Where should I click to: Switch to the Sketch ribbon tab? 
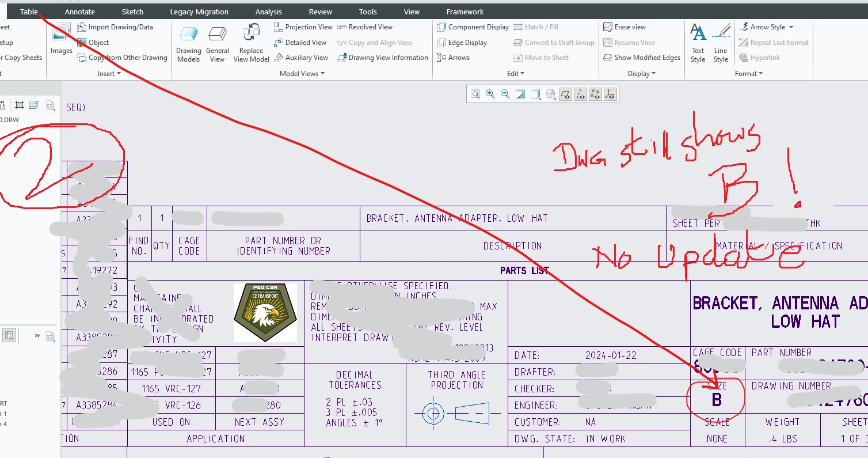[x=132, y=12]
